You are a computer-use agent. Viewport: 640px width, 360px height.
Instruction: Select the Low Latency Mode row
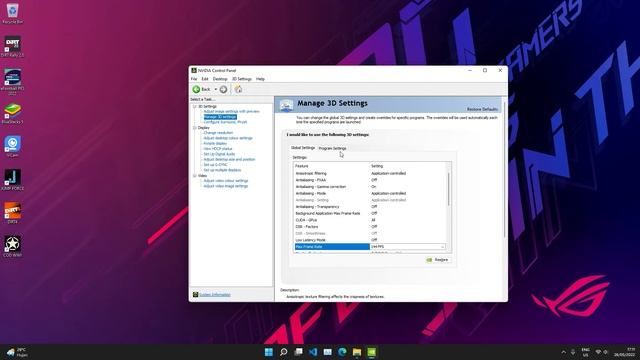coord(370,240)
